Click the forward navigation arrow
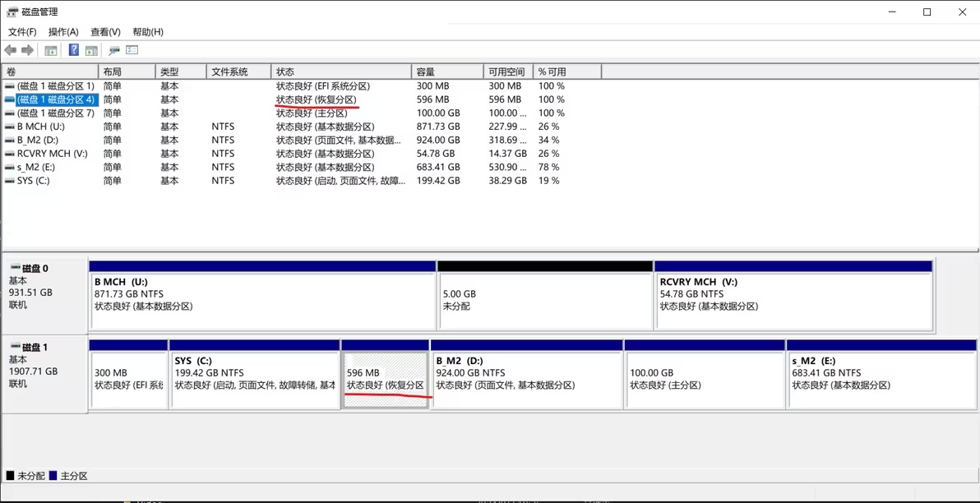 (27, 50)
